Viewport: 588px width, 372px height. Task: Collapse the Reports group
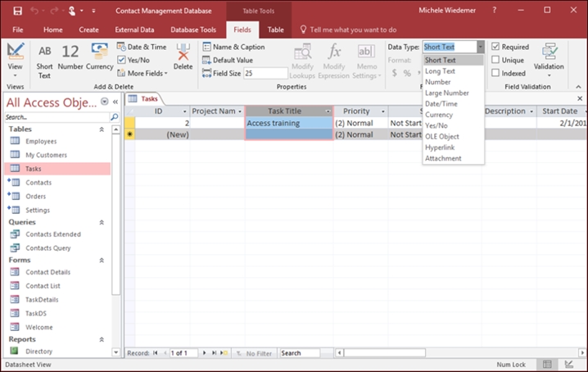coord(102,339)
